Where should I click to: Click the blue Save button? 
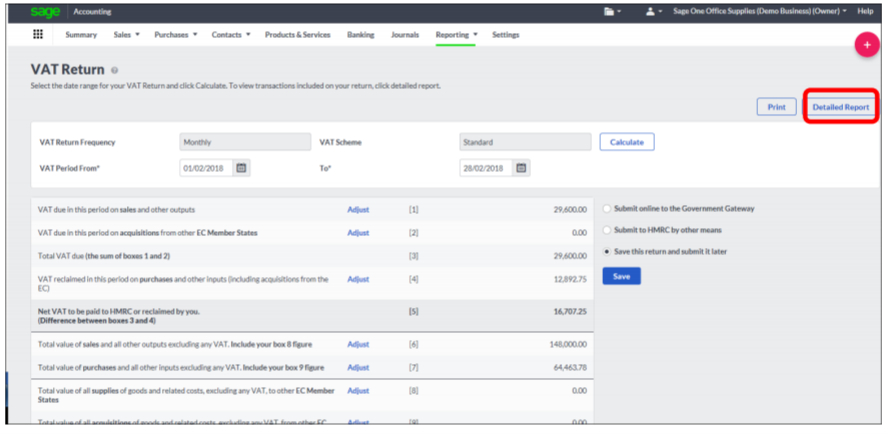point(621,276)
